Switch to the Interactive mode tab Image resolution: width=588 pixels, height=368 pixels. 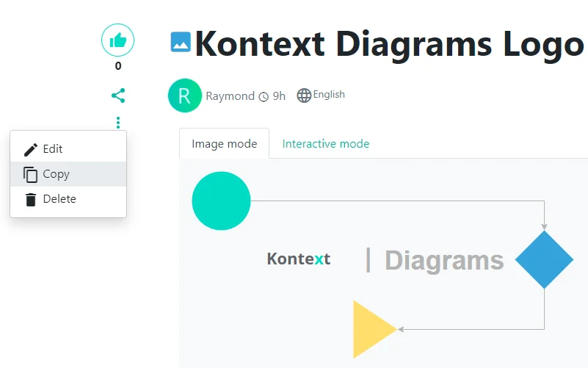(325, 144)
